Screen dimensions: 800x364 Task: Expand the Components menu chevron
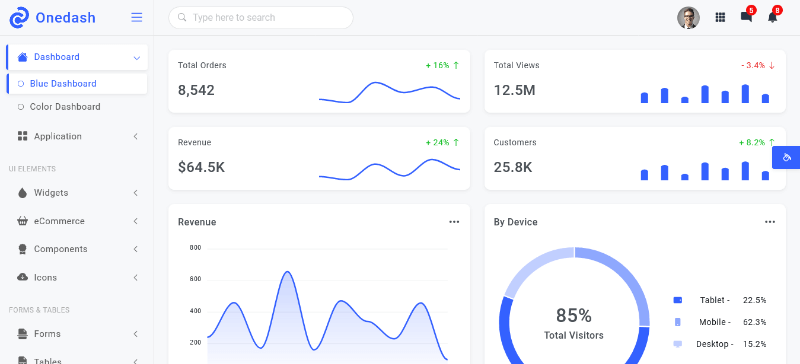click(136, 249)
